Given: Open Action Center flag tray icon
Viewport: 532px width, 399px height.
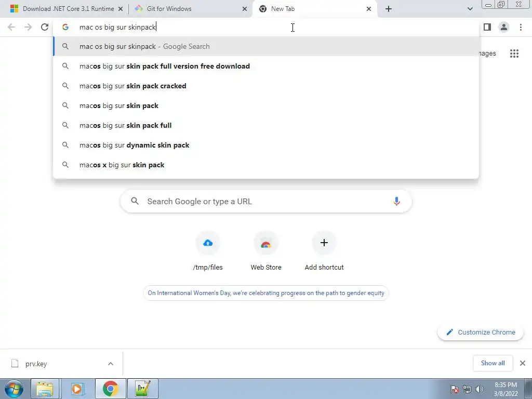Looking at the screenshot, I should (x=455, y=389).
